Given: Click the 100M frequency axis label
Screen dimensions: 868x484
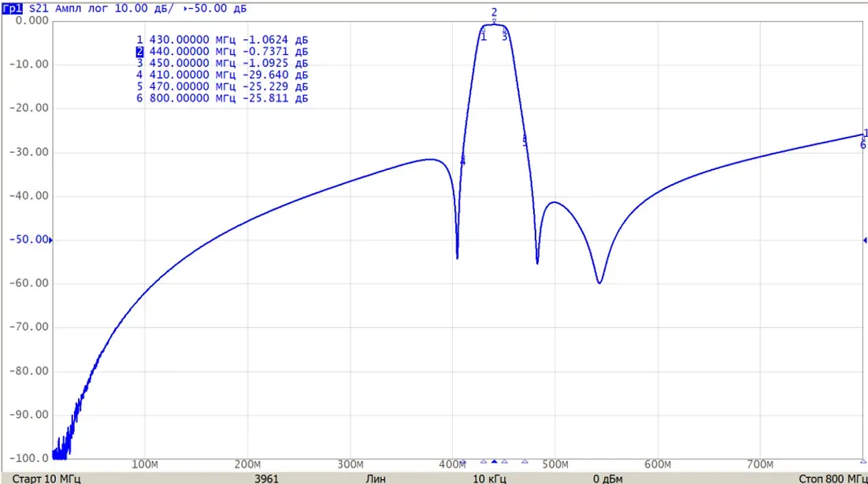Looking at the screenshot, I should pyautogui.click(x=144, y=464).
